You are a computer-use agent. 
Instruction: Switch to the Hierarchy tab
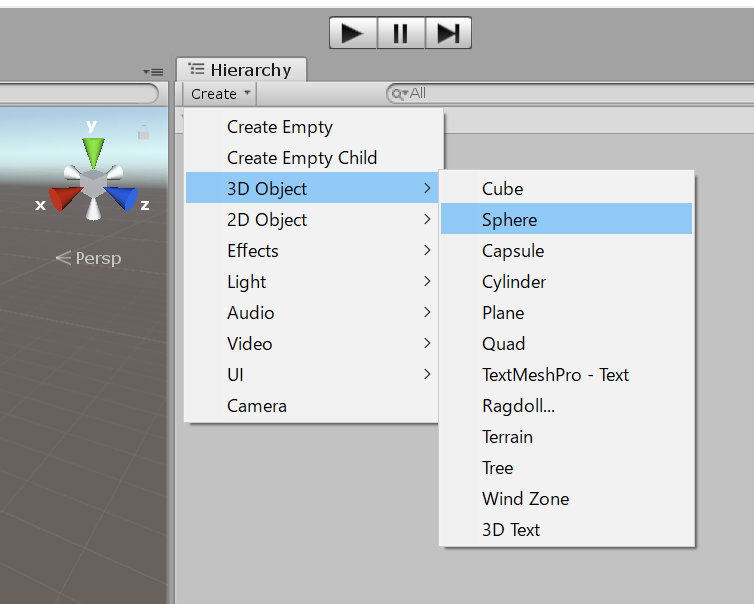click(x=242, y=70)
